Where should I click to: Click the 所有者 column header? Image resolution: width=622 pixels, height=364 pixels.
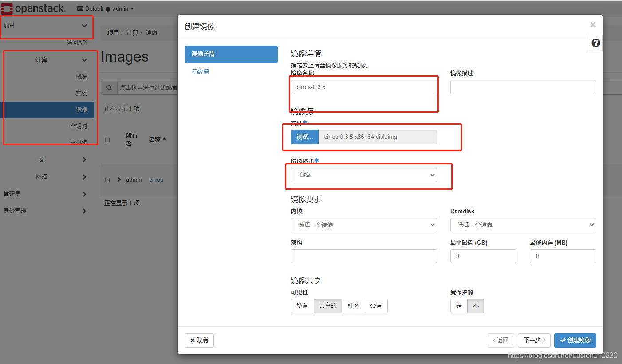132,139
